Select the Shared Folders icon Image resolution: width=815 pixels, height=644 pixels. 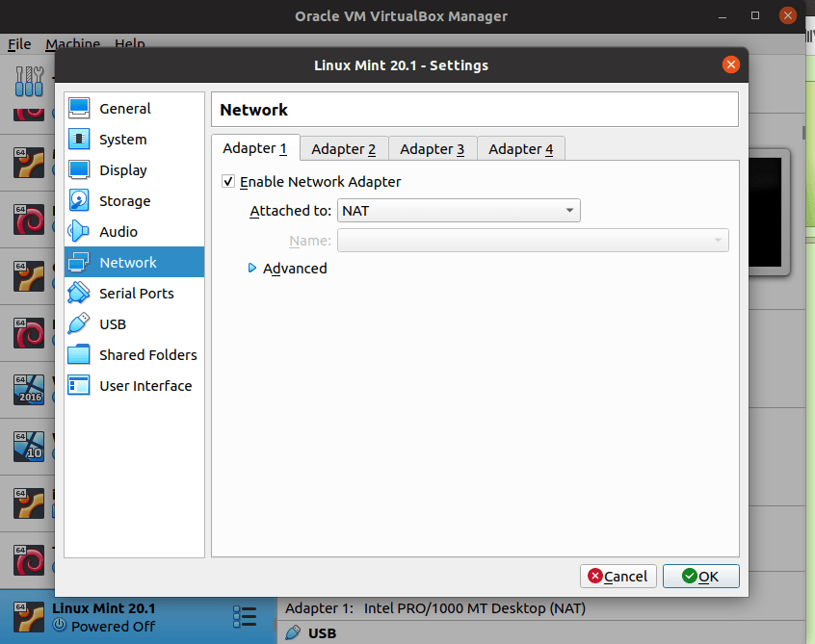(x=79, y=355)
